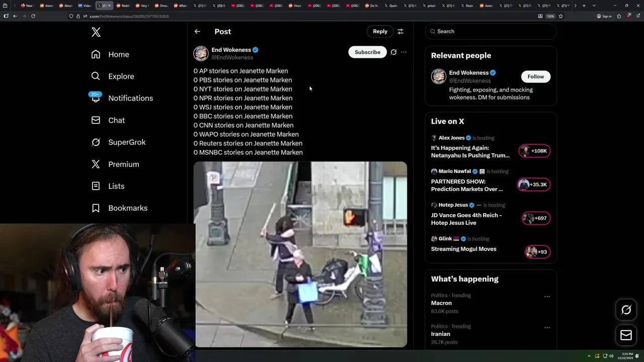Click the site padlock icon
The width and height of the screenshot is (644, 362).
[x=78, y=16]
